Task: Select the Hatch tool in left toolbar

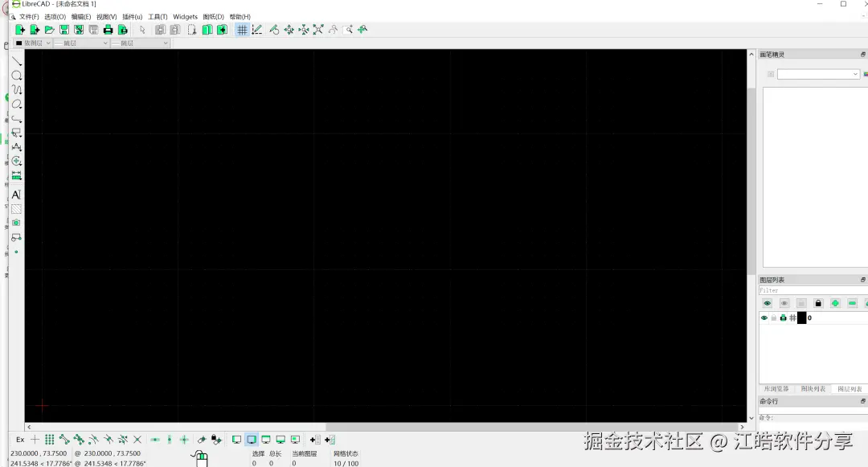Action: pyautogui.click(x=17, y=209)
